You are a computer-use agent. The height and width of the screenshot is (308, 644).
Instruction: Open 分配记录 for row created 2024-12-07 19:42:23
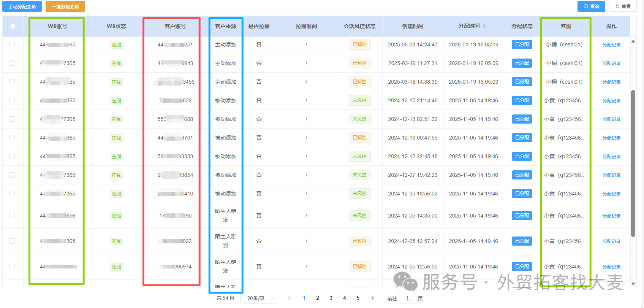pyautogui.click(x=611, y=175)
